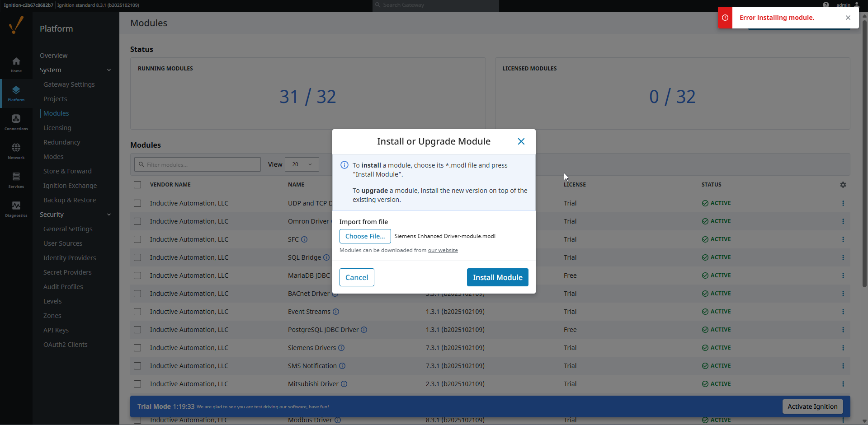The width and height of the screenshot is (868, 425).
Task: Open the Connections section icon
Action: click(x=16, y=122)
